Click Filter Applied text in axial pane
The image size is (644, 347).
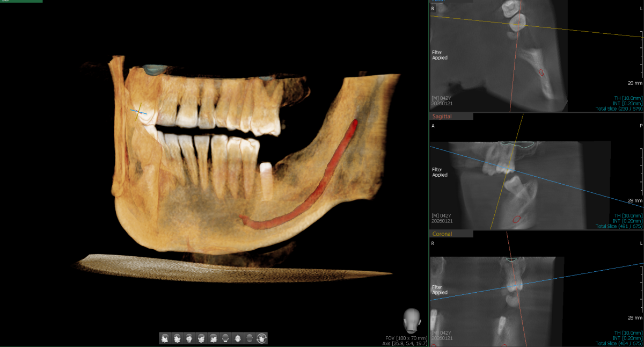pos(440,55)
